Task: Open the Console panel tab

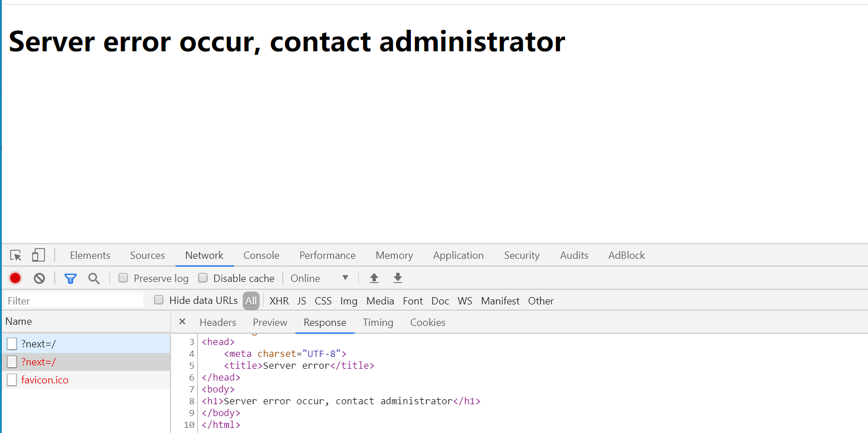Action: tap(261, 255)
